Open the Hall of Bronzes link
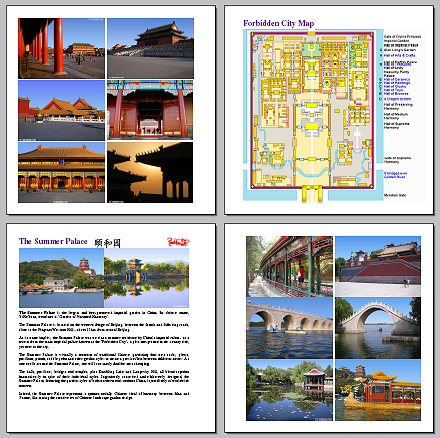 click(396, 94)
